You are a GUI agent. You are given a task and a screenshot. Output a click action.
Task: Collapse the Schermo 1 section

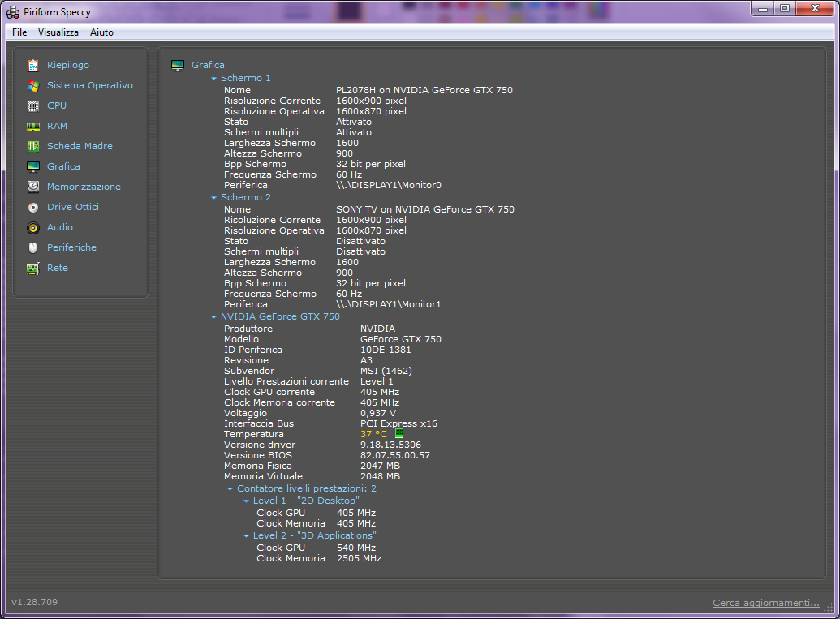213,78
